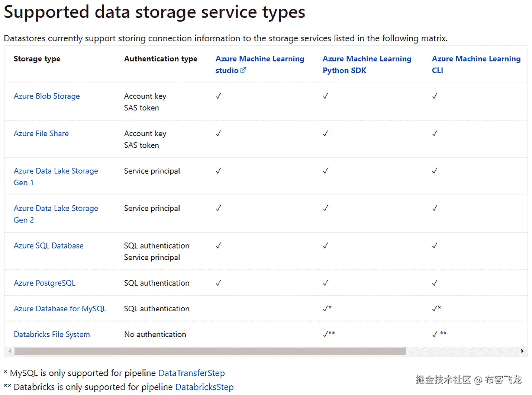Open the Databricks File System link
The image size is (532, 395).
click(x=52, y=334)
